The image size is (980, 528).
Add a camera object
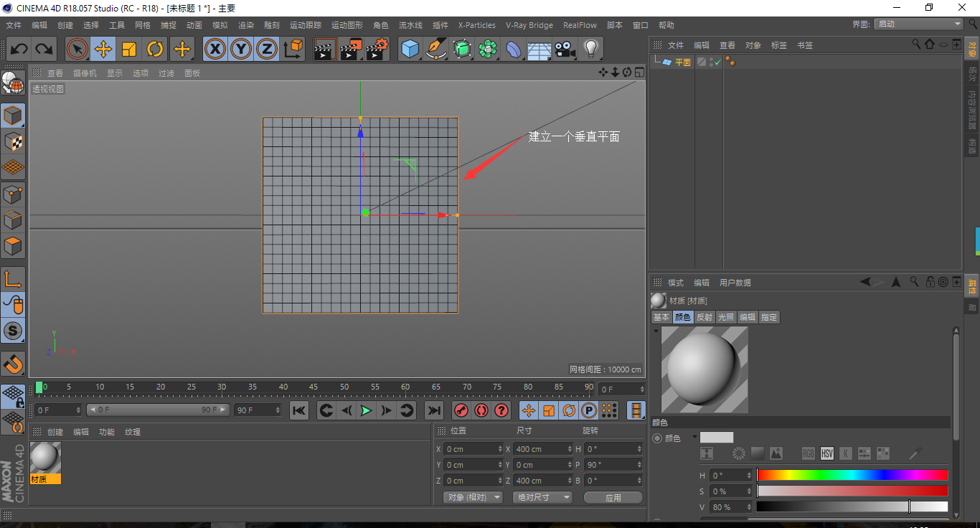[x=565, y=49]
